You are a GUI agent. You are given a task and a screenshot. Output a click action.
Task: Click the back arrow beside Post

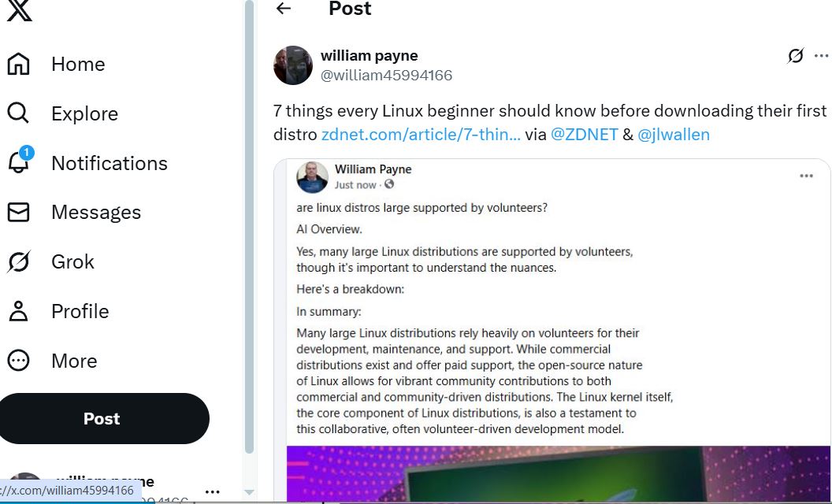(x=284, y=9)
